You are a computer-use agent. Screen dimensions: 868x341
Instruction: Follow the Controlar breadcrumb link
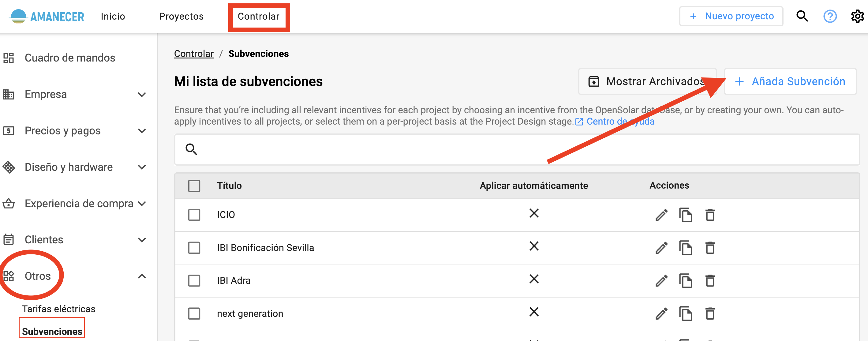(x=194, y=54)
